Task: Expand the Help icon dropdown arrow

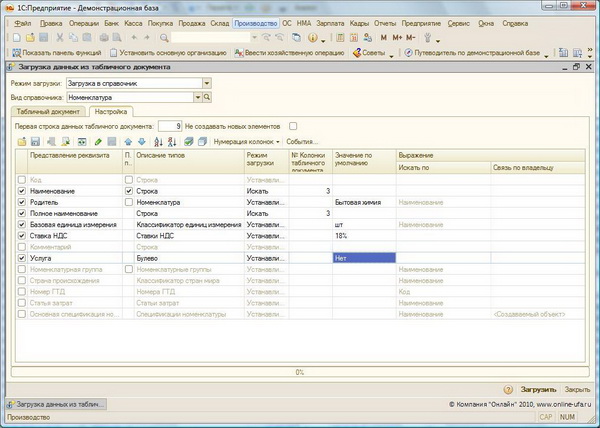Action: pyautogui.click(x=323, y=40)
